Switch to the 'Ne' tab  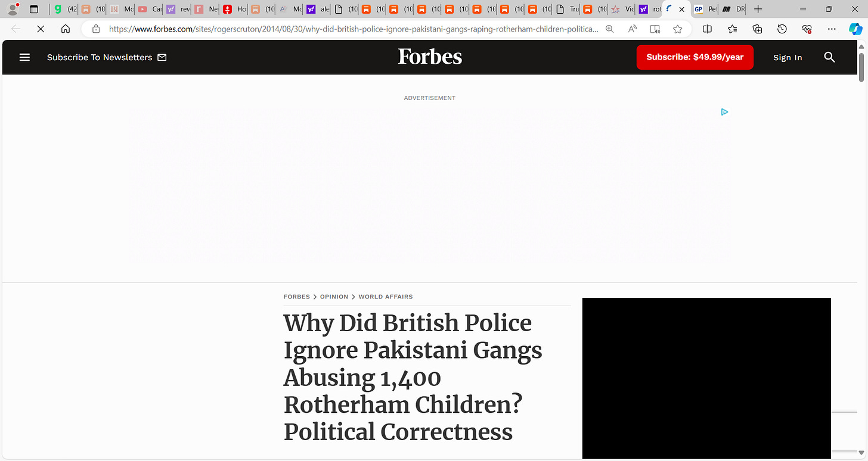pyautogui.click(x=206, y=9)
